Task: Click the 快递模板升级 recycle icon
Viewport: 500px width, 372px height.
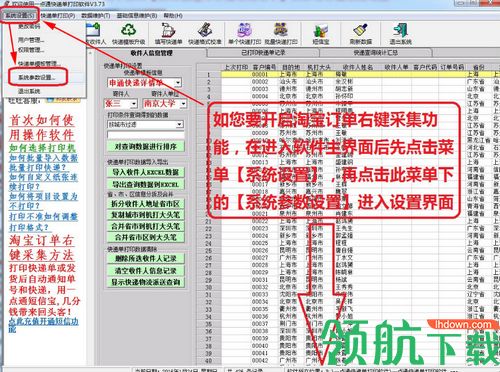Action: pos(129,30)
